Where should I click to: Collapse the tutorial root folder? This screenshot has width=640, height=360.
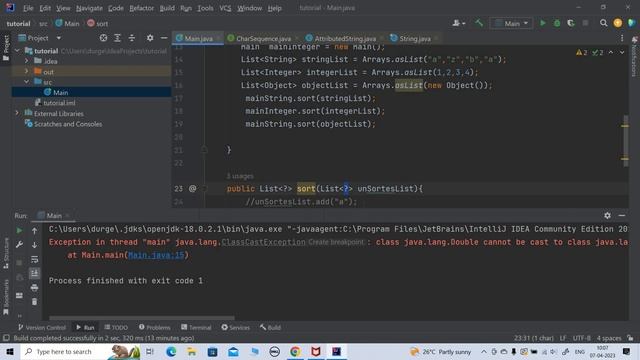17,51
